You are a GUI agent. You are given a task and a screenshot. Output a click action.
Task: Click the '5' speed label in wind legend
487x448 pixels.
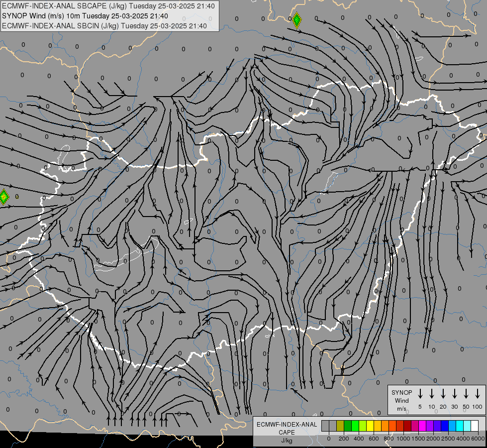click(420, 407)
